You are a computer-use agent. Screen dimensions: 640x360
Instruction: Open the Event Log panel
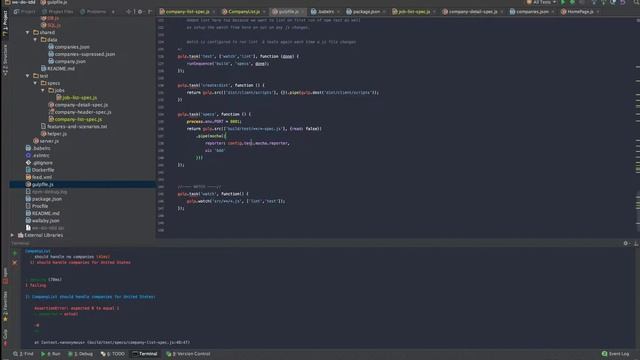point(616,354)
